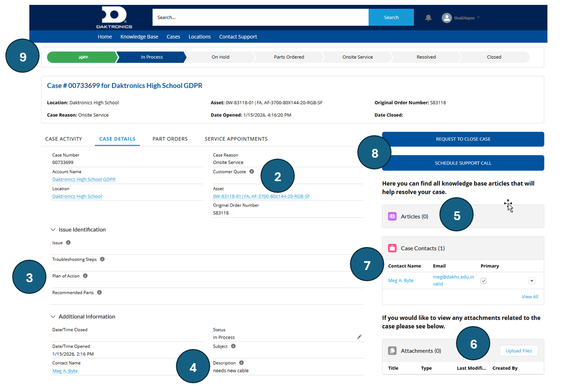Click the Email column header in Case Contacts
The width and height of the screenshot is (566, 392).
click(x=439, y=266)
